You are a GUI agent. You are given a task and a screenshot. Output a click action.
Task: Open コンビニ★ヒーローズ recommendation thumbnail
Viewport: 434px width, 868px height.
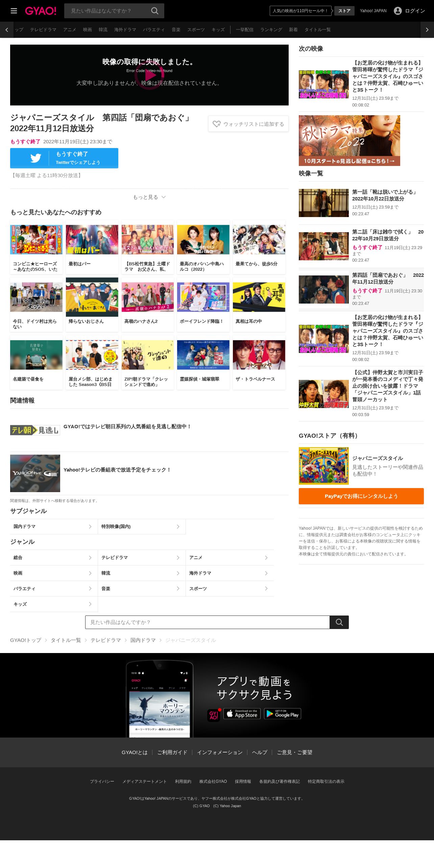[36, 240]
